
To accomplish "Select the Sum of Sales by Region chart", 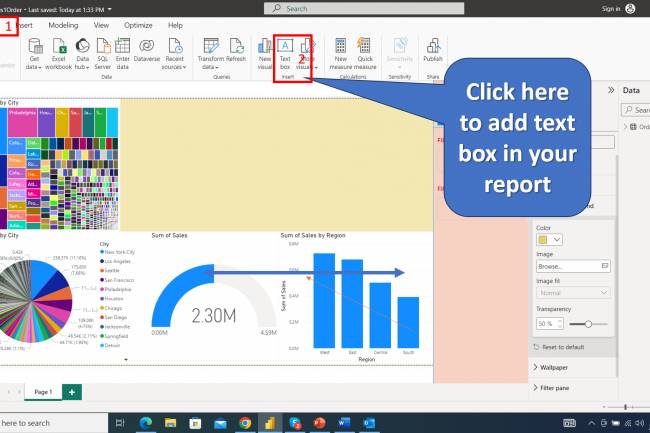I will [352, 298].
